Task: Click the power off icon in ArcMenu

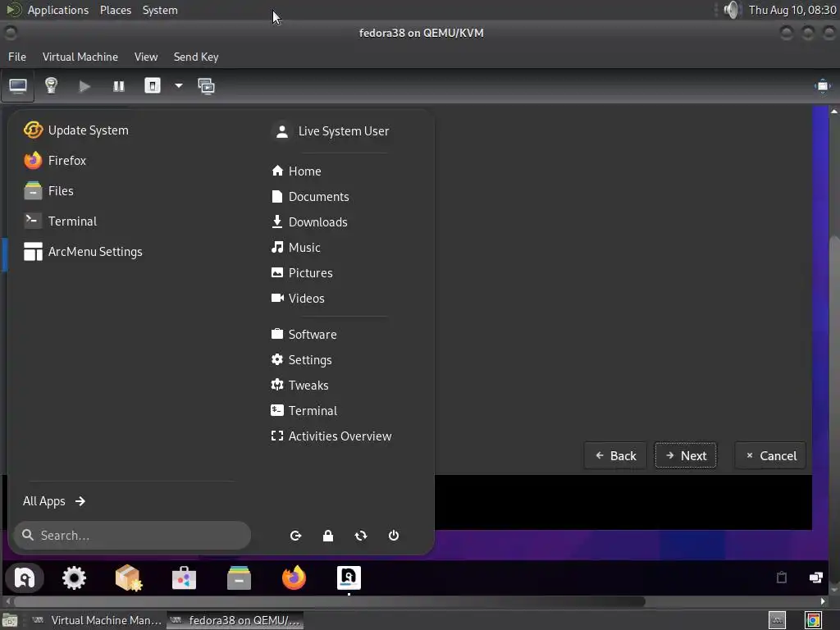Action: click(x=394, y=536)
